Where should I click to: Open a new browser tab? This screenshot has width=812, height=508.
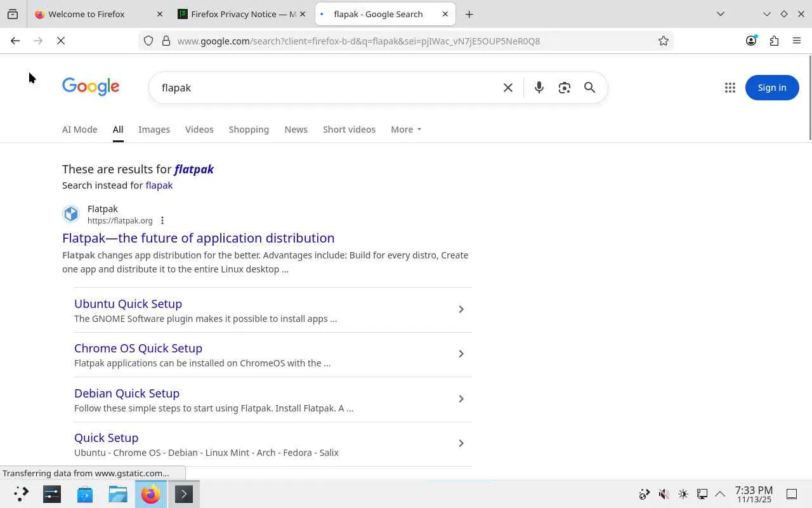(x=469, y=14)
